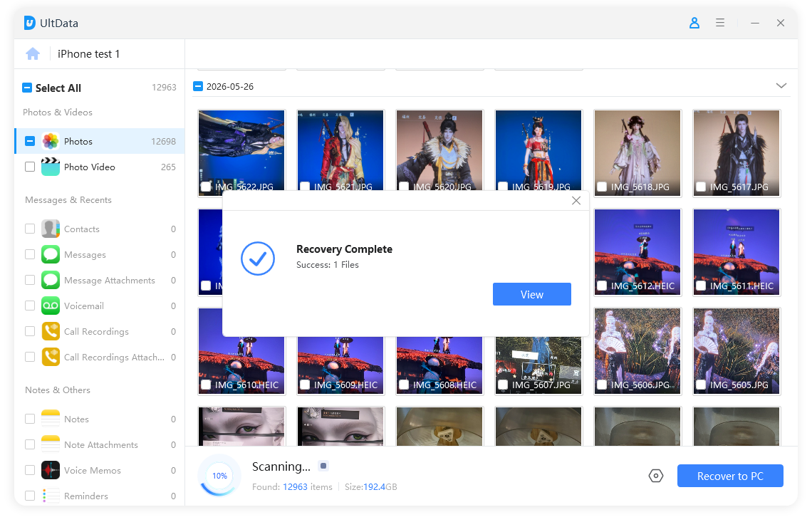The width and height of the screenshot is (812, 527).
Task: Click the Voicemail icon
Action: click(x=51, y=306)
